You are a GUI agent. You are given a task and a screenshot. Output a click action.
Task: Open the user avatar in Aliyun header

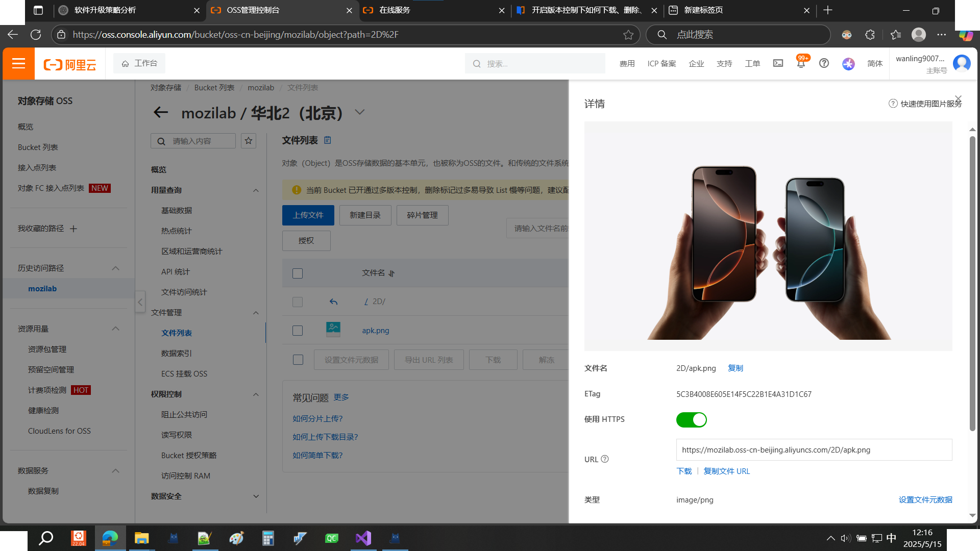click(x=962, y=63)
